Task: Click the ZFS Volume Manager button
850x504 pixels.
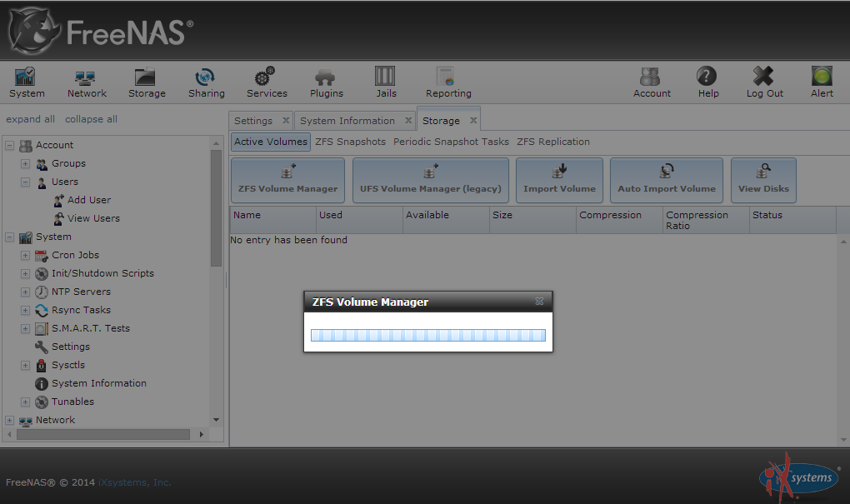Action: click(x=287, y=181)
